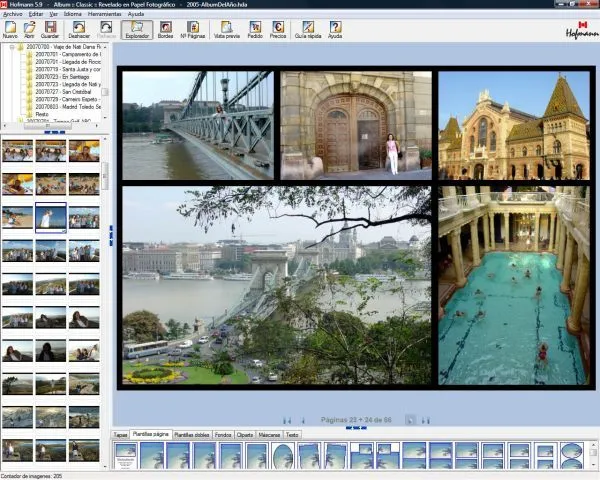Viewport: 600px width, 480px height.
Task: Go to the next album page
Action: 410,420
